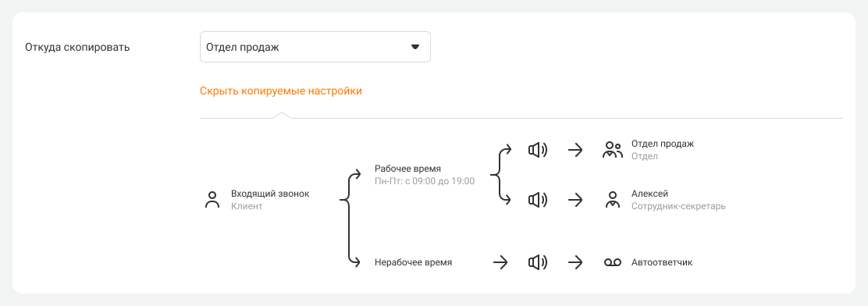Open the Отдел продаж source dropdown

315,47
